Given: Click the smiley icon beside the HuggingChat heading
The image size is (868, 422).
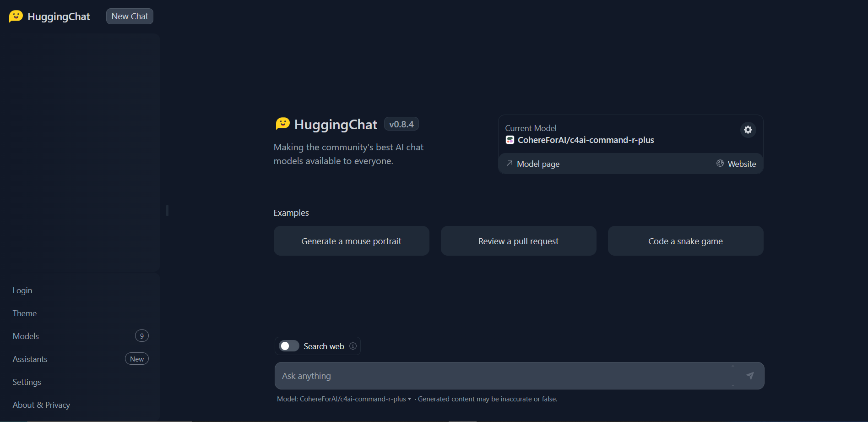Looking at the screenshot, I should 282,123.
